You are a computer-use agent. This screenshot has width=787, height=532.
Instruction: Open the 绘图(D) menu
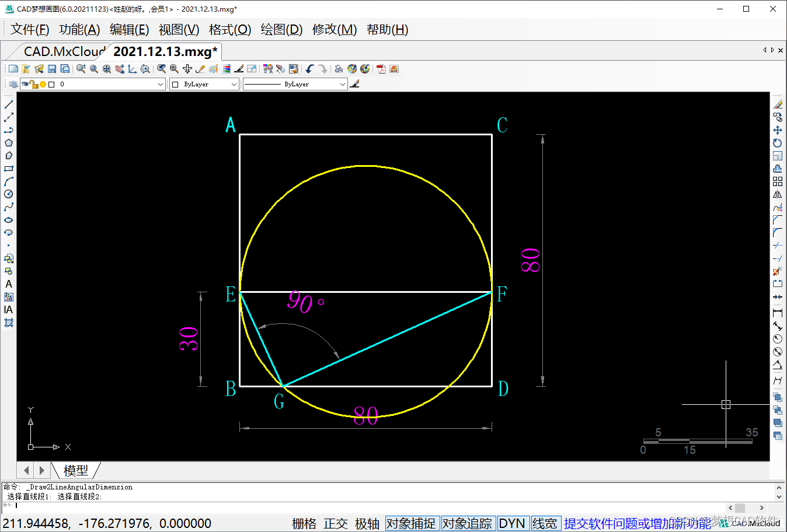[x=281, y=29]
